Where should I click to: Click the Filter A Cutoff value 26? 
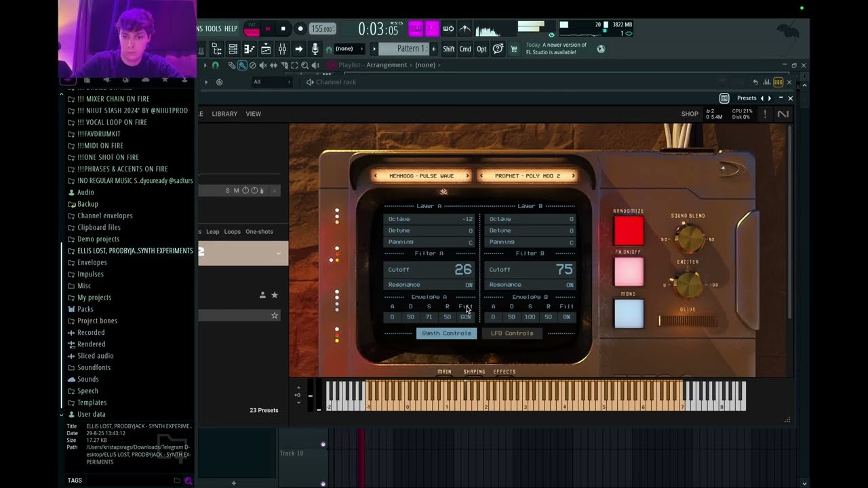(x=463, y=270)
